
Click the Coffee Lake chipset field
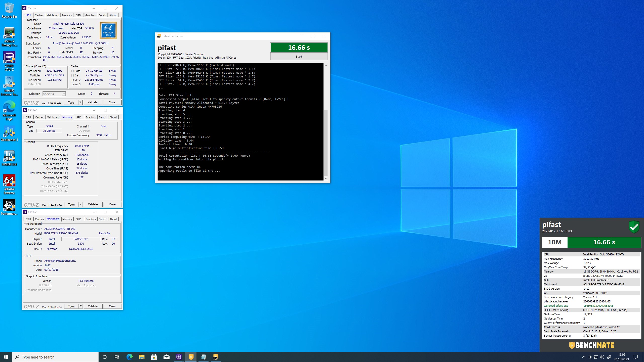81,239
